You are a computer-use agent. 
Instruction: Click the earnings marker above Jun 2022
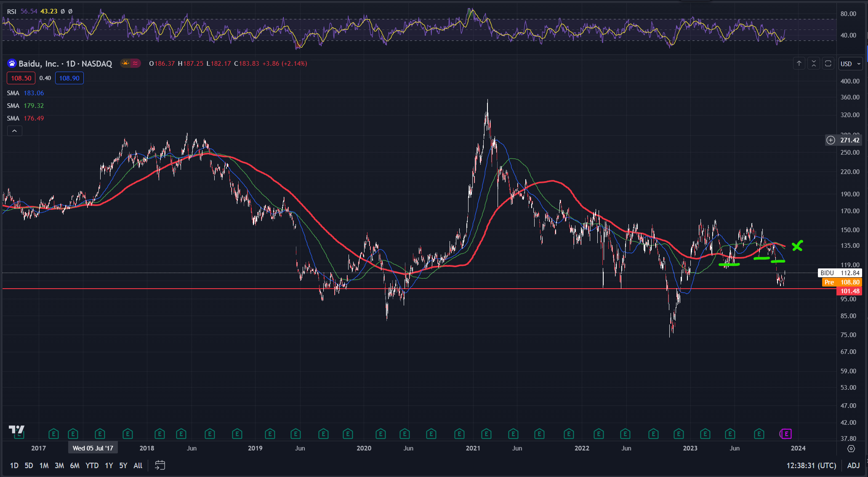(625, 434)
